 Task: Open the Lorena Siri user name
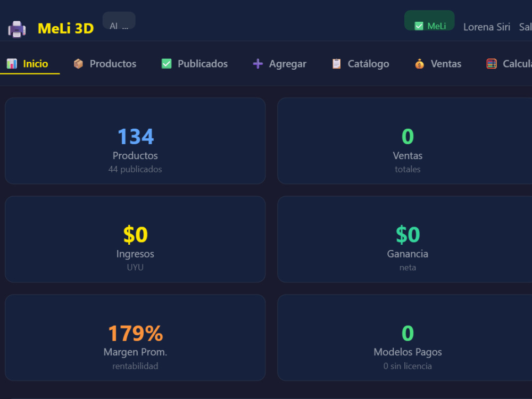point(487,27)
